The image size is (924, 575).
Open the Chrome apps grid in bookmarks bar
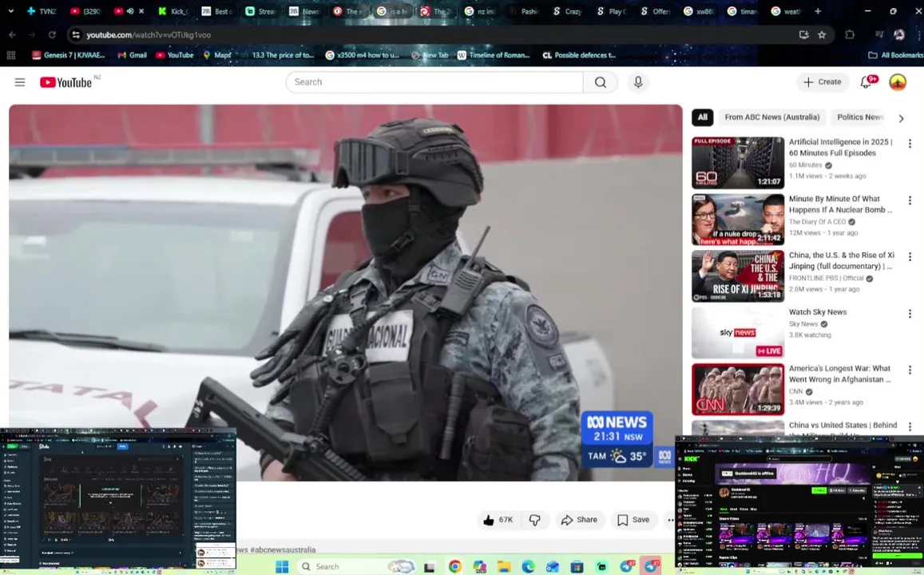click(10, 55)
